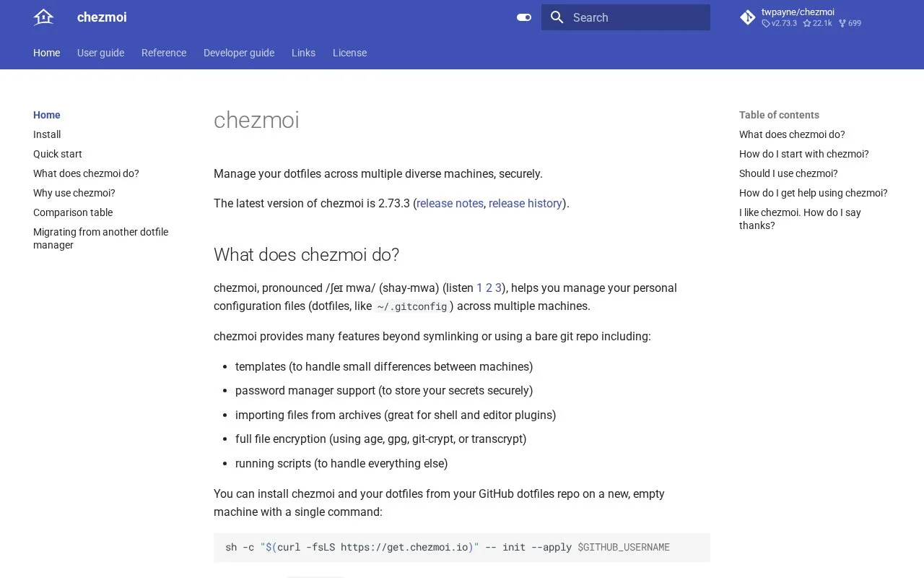Click the 'importing files from archives' bullet

[x=396, y=415]
